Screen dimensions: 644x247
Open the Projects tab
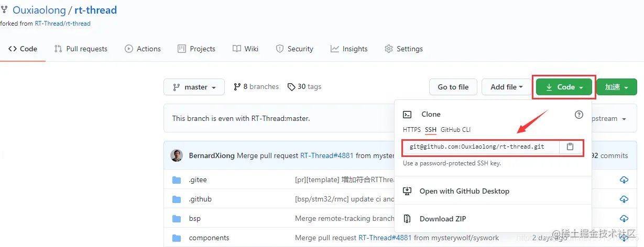(197, 49)
